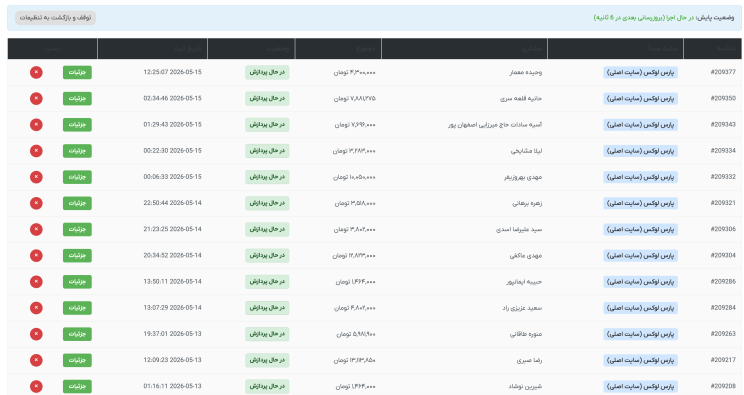Click timestamp 13:50:11 2026-05-14
The width and height of the screenshot is (744, 395).
172,282
